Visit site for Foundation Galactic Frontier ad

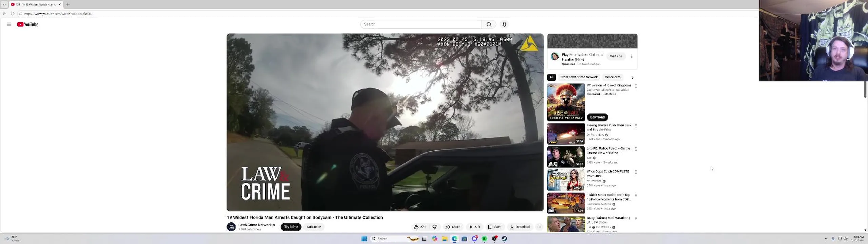pos(616,56)
